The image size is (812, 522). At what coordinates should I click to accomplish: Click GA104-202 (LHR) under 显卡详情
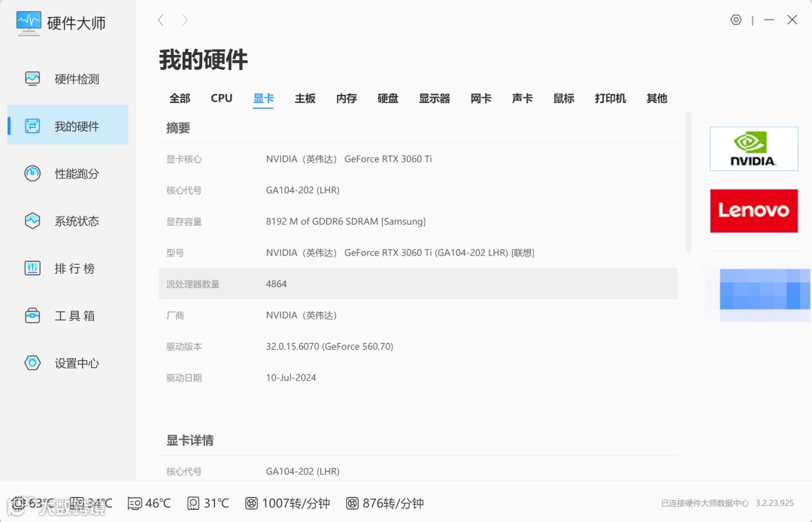click(x=302, y=472)
